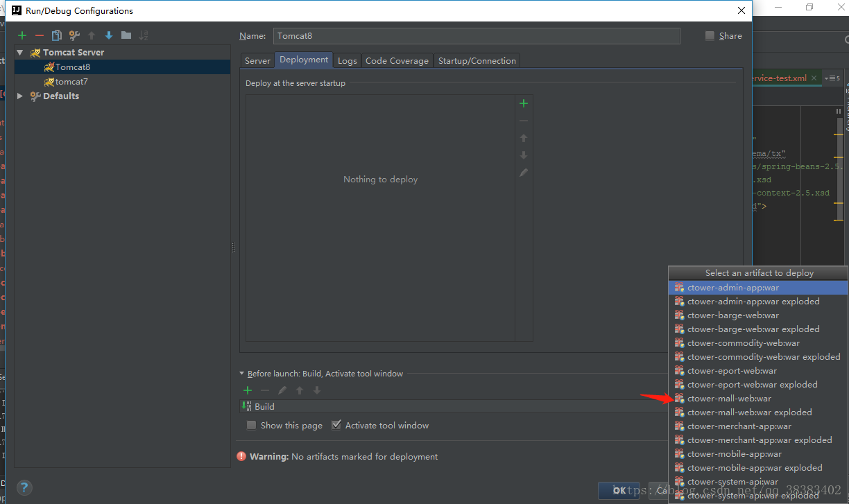The image size is (849, 504).
Task: Choose ctower-admin-app:war artifact
Action: [758, 287]
